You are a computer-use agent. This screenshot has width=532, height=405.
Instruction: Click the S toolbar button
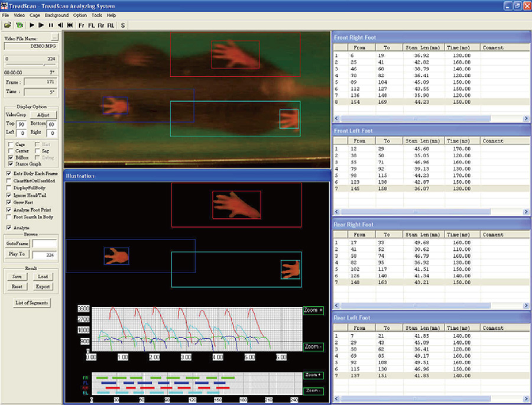(123, 25)
